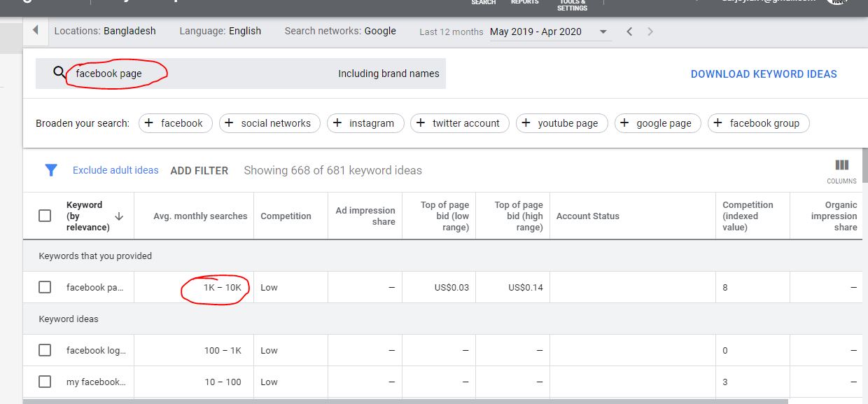This screenshot has height=404, width=868.
Task: Click the indexed competition value 8
Action: point(725,287)
